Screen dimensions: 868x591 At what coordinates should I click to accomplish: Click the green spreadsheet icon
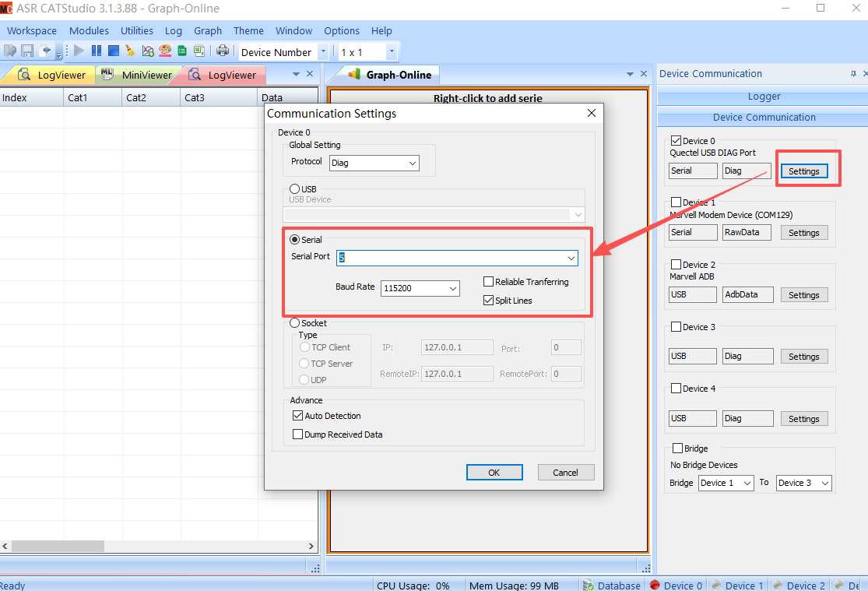point(182,51)
